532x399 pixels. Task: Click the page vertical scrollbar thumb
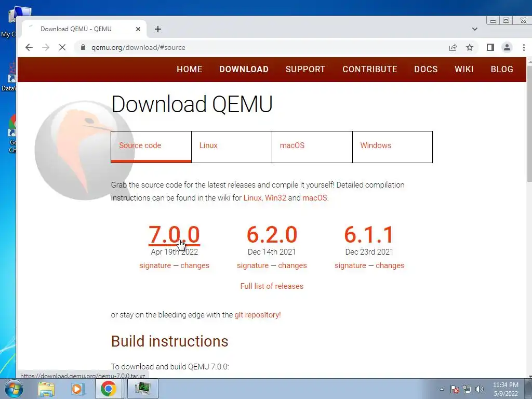[529, 125]
